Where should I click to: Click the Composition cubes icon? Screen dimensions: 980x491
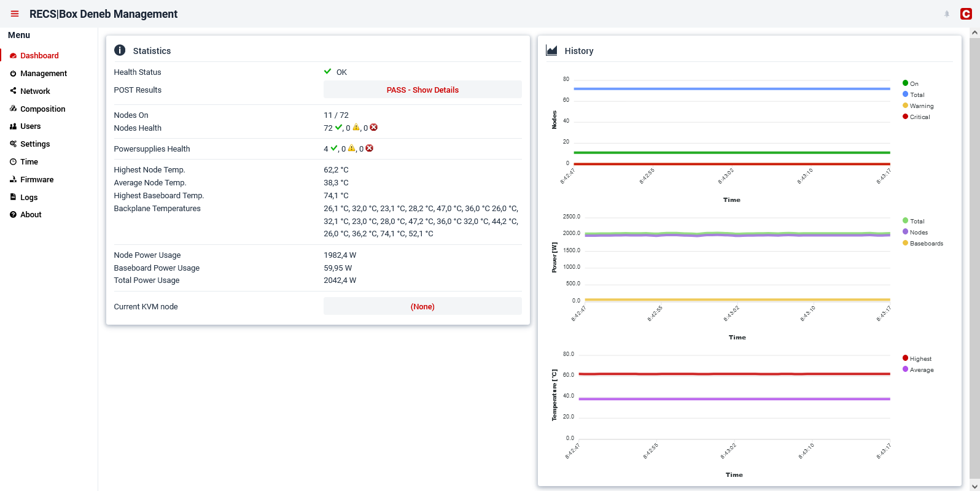tap(13, 109)
